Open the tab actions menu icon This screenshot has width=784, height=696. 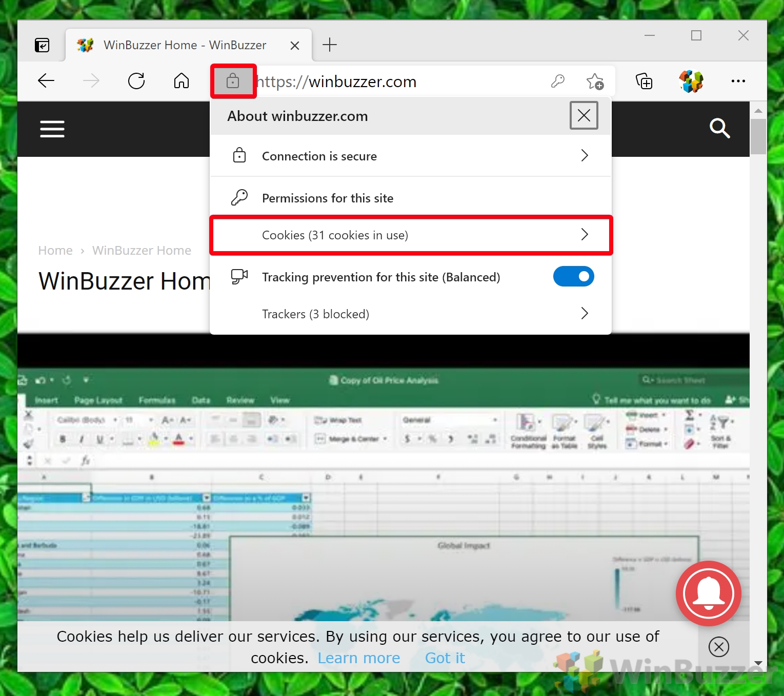(x=42, y=45)
